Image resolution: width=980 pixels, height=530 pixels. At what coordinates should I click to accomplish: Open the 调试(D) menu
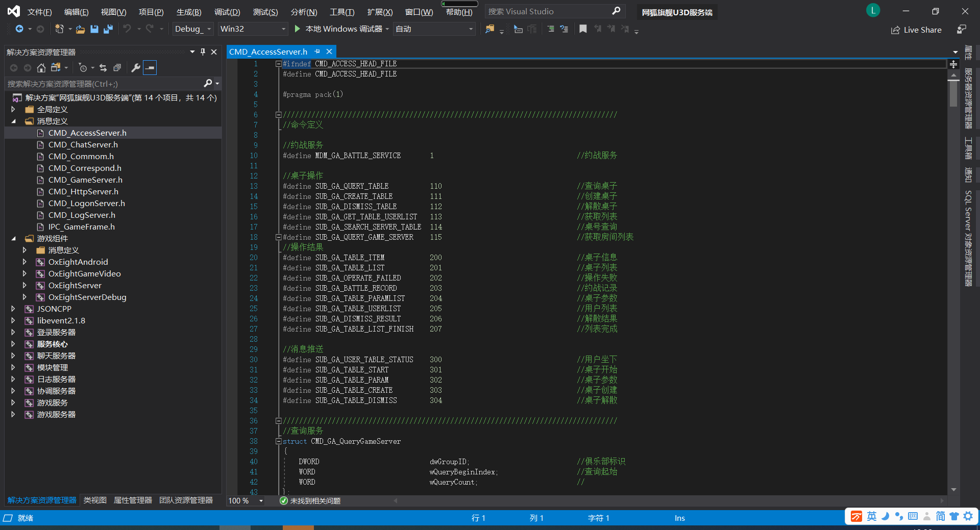(x=227, y=12)
